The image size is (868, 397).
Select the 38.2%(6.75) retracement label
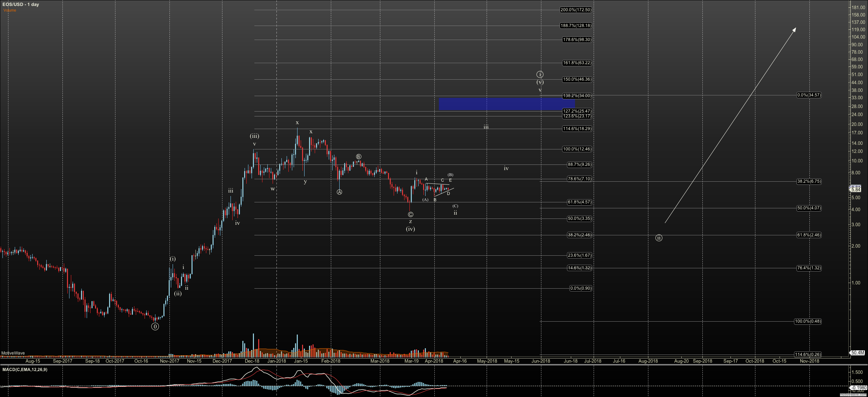(809, 181)
